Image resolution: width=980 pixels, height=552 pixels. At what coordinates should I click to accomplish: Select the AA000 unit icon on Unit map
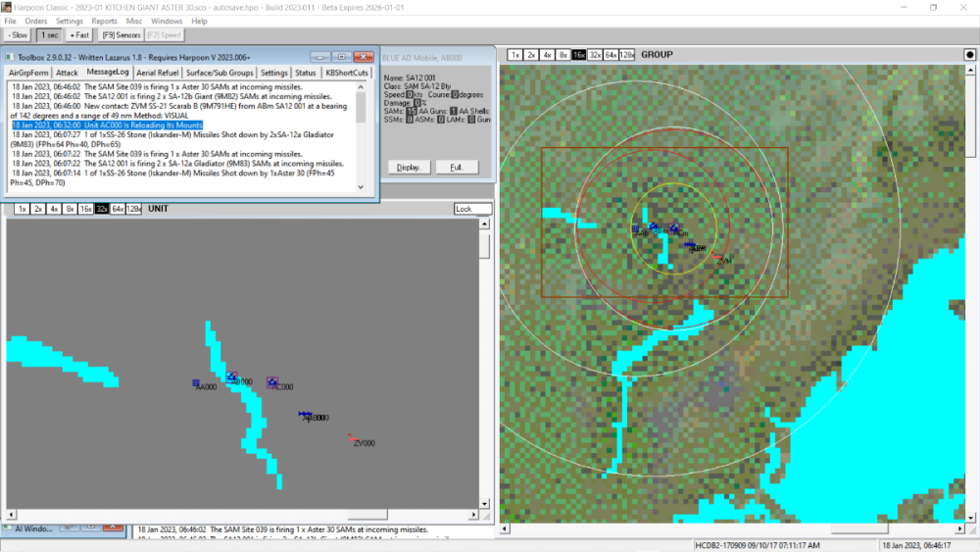coord(196,382)
